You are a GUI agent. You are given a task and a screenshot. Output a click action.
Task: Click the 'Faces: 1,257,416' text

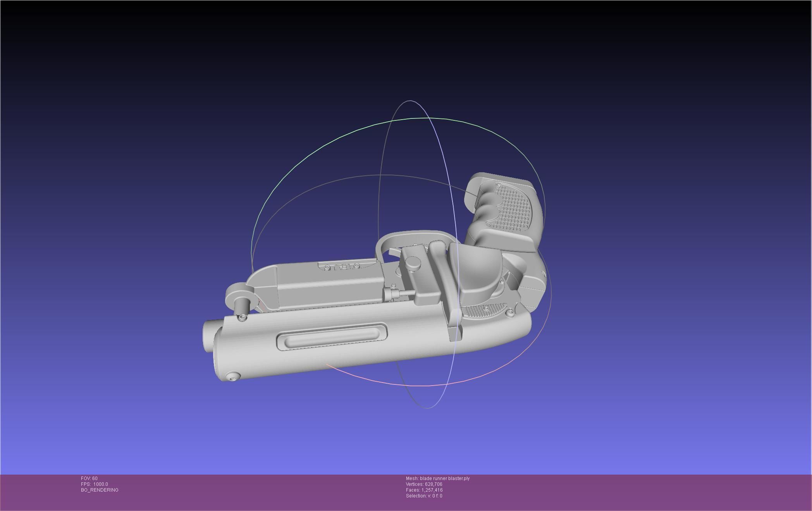tap(424, 490)
